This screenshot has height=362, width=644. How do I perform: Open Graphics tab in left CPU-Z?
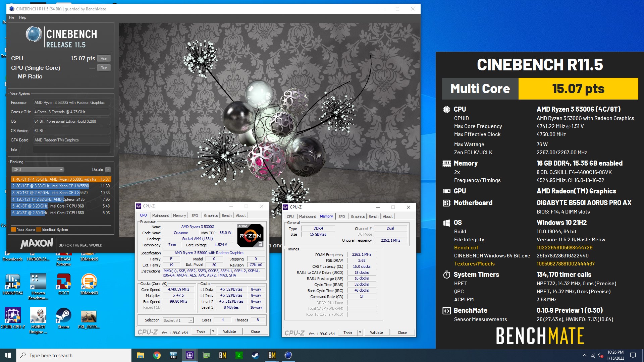coord(211,216)
